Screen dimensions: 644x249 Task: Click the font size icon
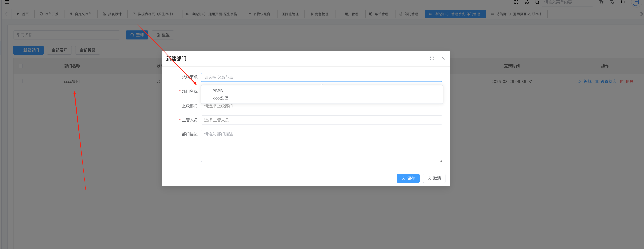(601, 2)
